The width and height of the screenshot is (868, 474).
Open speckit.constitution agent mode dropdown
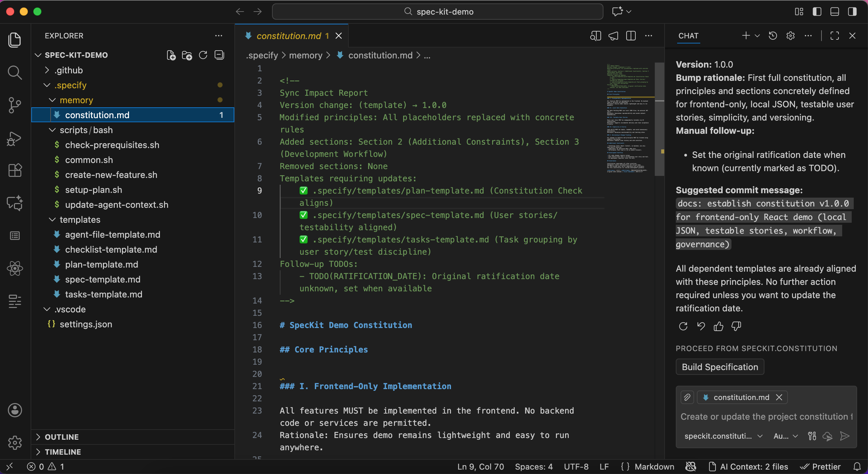tap(723, 436)
